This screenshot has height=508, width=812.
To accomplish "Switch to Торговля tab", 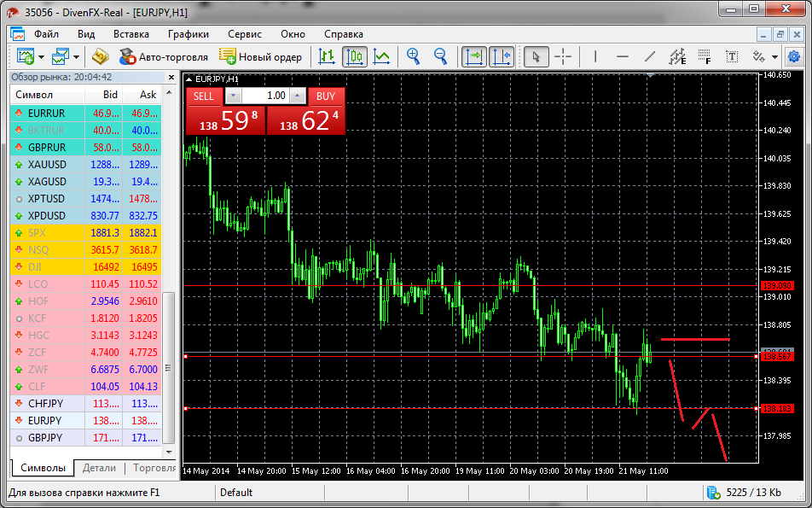I will pyautogui.click(x=153, y=468).
